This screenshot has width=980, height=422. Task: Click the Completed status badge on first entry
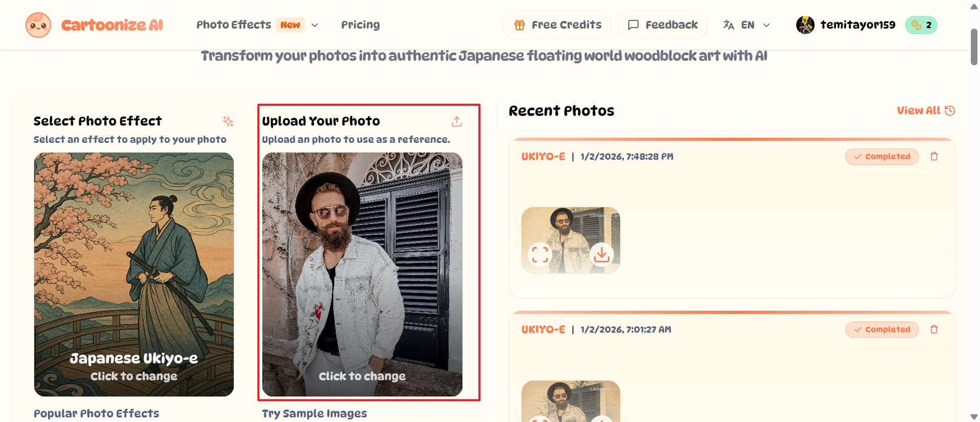pos(881,157)
